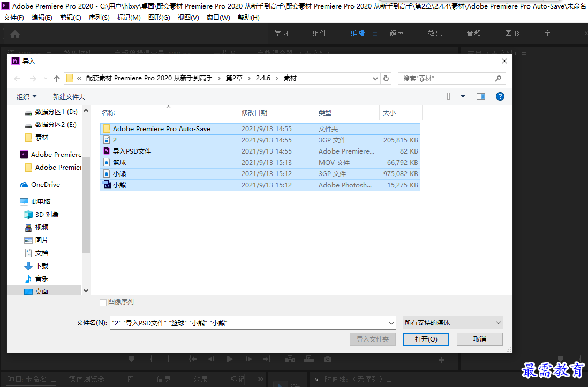
Task: Open the 组织 dropdown menu
Action: click(x=26, y=96)
